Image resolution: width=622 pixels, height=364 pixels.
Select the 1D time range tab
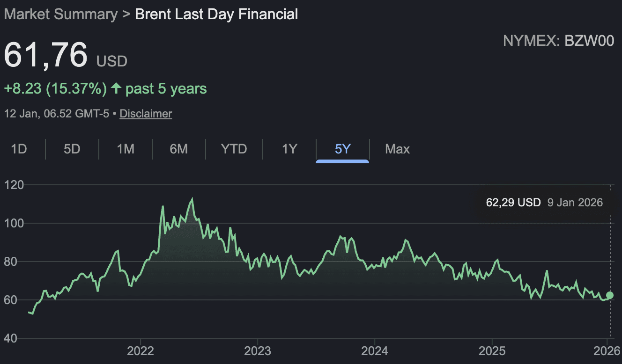pos(18,149)
